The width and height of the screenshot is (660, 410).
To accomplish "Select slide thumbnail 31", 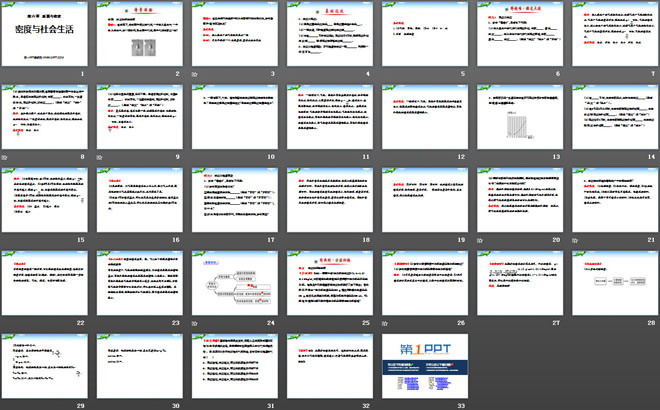I will [235, 366].
